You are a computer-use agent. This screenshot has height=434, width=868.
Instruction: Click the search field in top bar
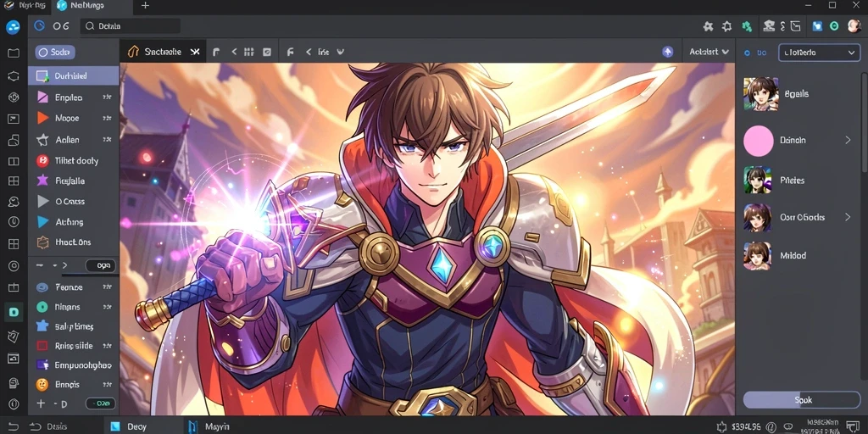pyautogui.click(x=131, y=26)
